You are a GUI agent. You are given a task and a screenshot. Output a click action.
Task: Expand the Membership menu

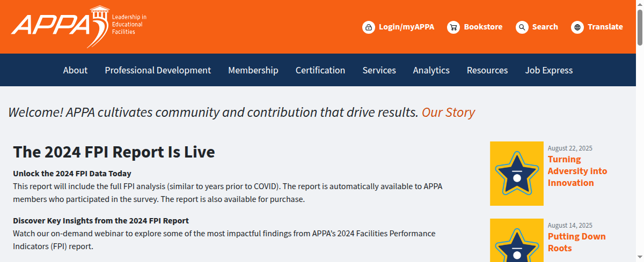pyautogui.click(x=253, y=70)
